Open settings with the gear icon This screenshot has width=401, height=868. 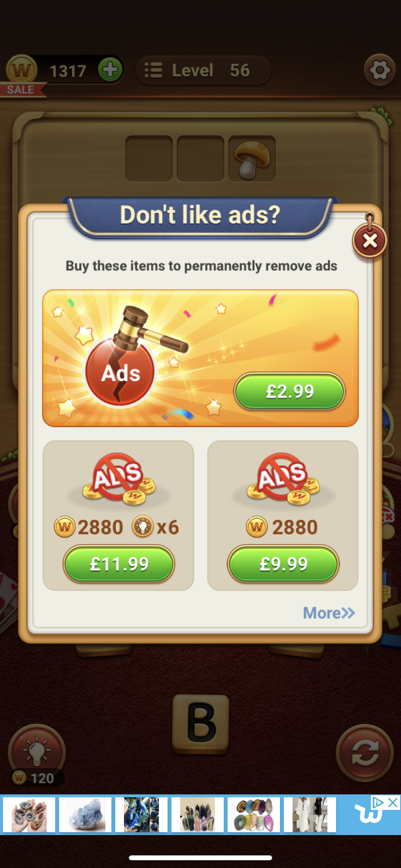pos(380,70)
